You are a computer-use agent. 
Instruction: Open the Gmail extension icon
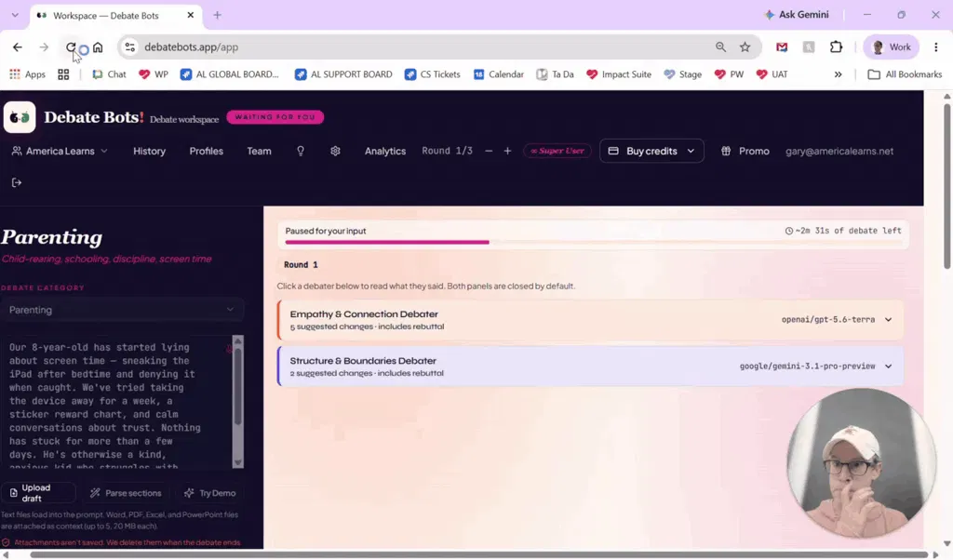pyautogui.click(x=782, y=47)
